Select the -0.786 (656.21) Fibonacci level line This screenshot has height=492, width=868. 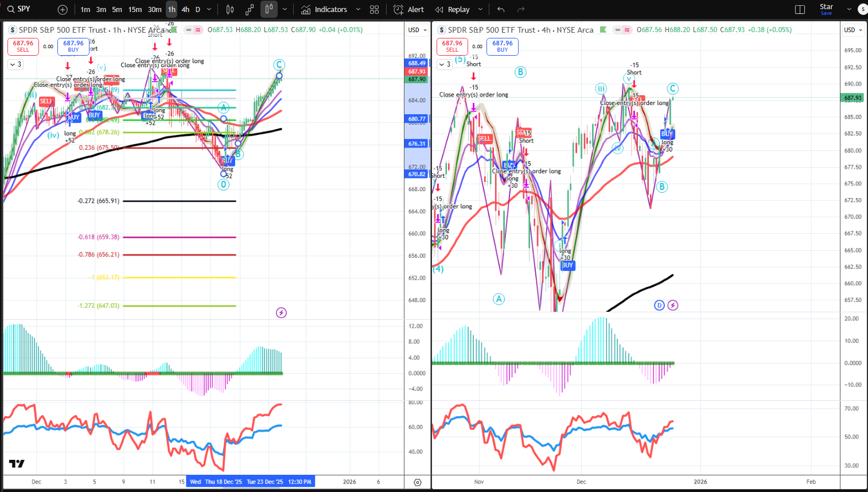179,254
